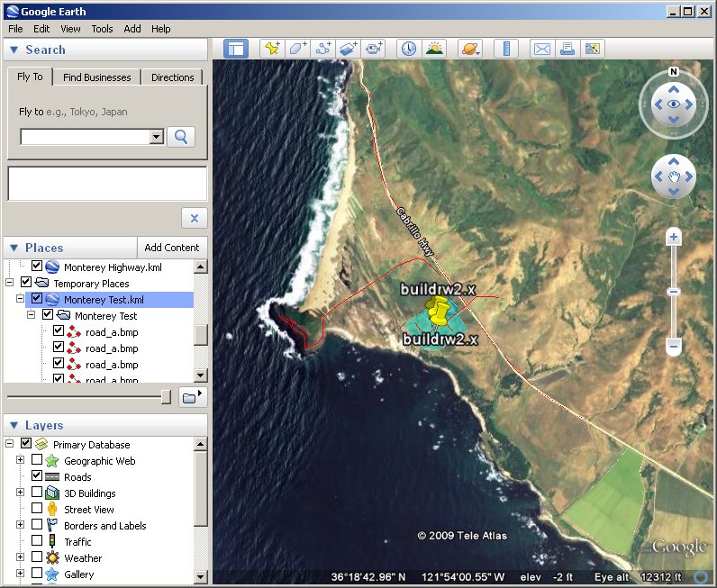The width and height of the screenshot is (717, 588).
Task: Uncheck the Monterey Test.kml checkbox
Action: [x=37, y=298]
